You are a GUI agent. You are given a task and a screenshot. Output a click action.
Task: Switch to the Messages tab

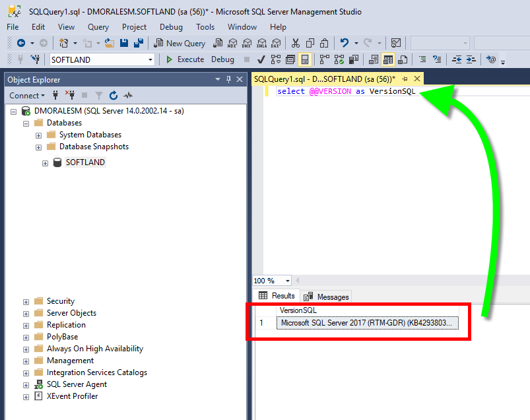click(327, 297)
